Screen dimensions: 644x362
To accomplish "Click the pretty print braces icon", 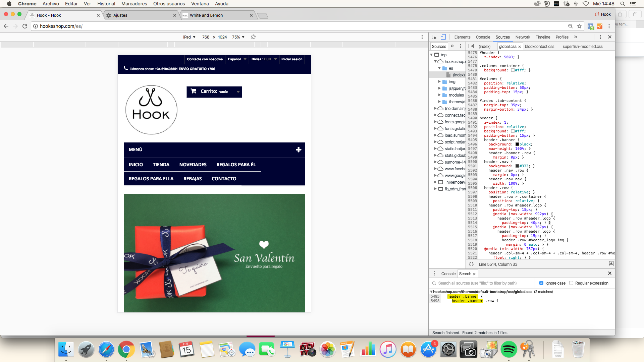I will (471, 264).
